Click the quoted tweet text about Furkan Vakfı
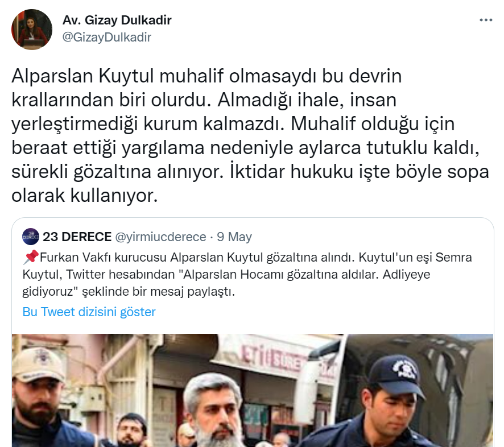 point(247,275)
